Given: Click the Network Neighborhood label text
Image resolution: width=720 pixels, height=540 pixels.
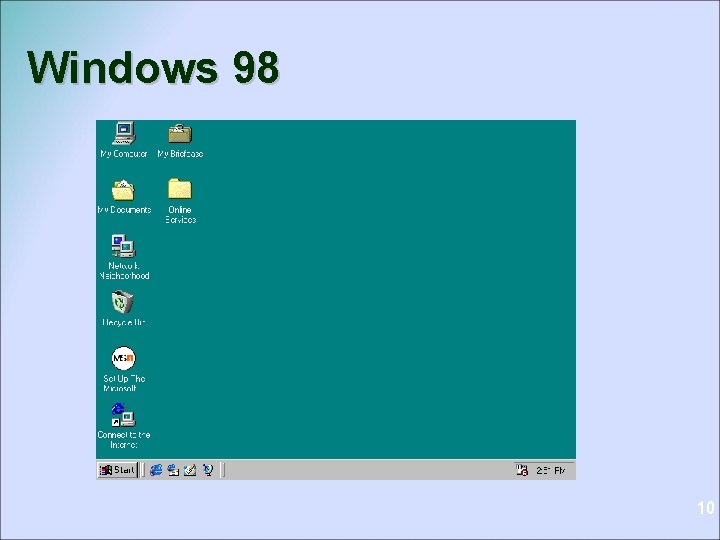Looking at the screenshot, I should pyautogui.click(x=124, y=271).
